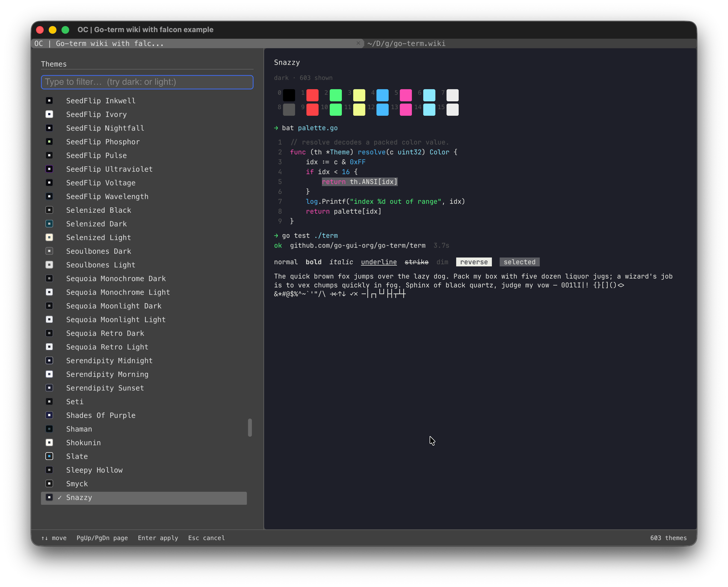Pick the Sequoia Retro Dark theme
The width and height of the screenshot is (728, 587).
(x=144, y=333)
